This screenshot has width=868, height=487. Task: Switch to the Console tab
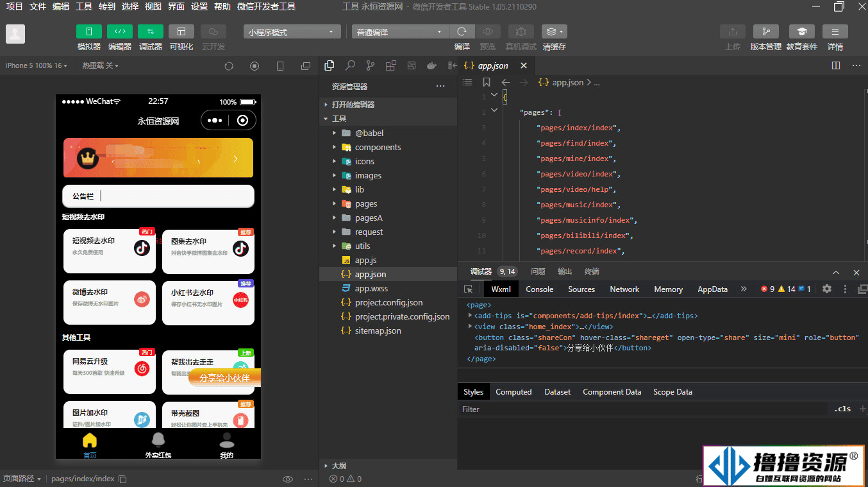[539, 289]
